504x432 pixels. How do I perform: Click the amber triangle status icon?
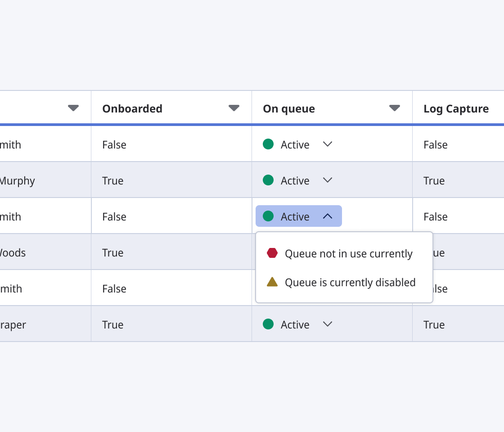[272, 282]
